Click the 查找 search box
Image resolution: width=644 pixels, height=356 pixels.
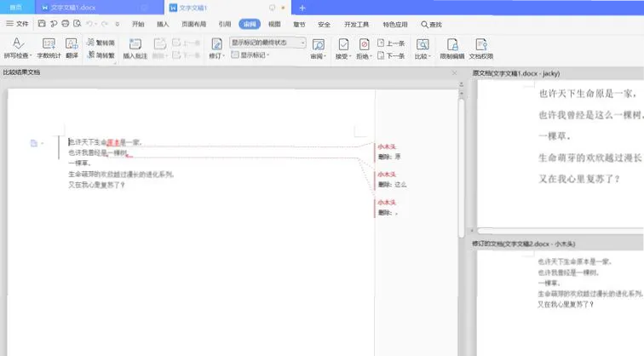432,25
